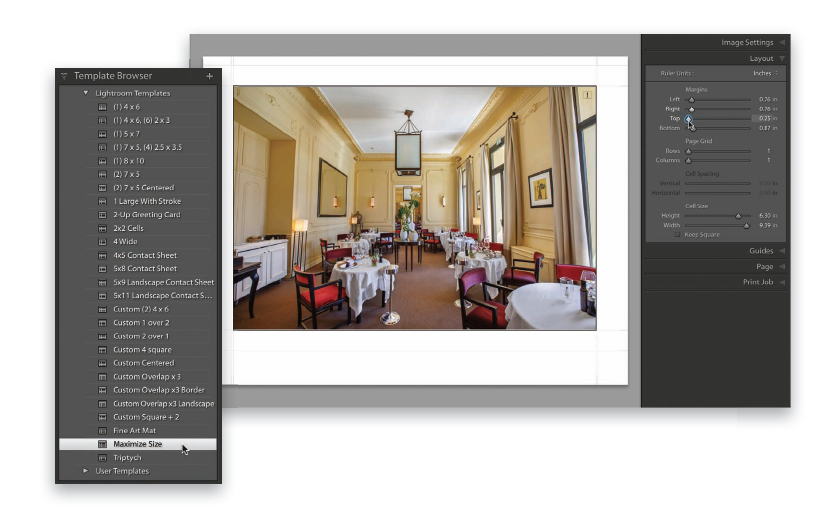Image resolution: width=826 pixels, height=528 pixels.
Task: Expand the User Templates folder
Action: click(86, 471)
